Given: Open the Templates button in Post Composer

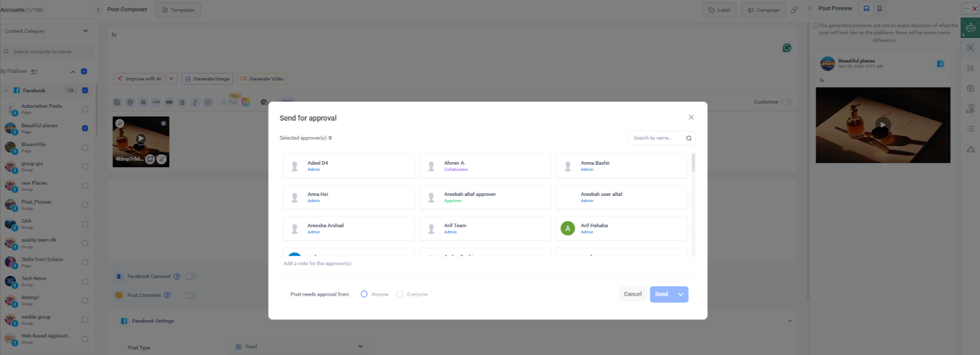Looking at the screenshot, I should coord(178,10).
